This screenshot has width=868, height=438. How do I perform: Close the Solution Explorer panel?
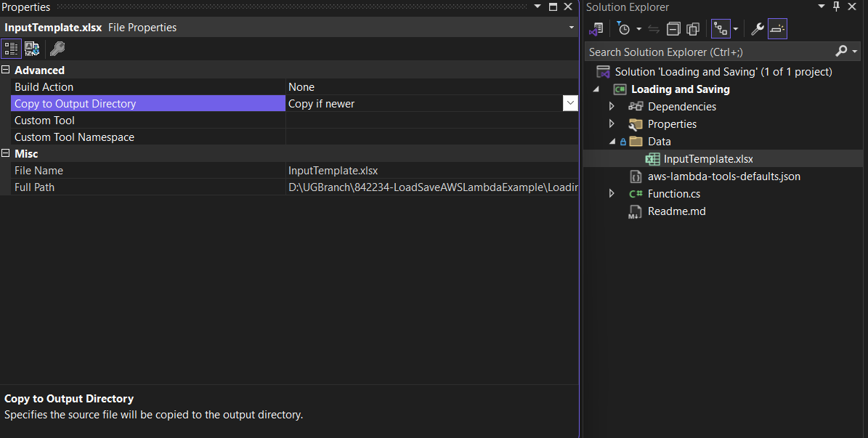(x=852, y=7)
